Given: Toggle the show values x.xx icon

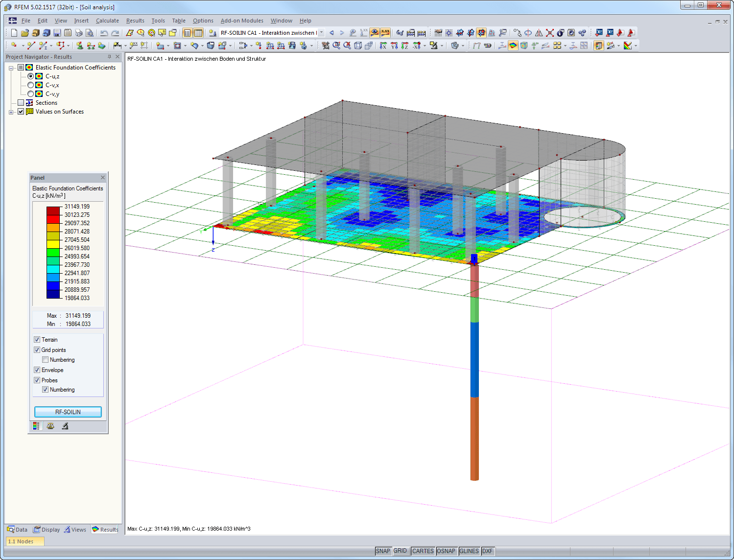Looking at the screenshot, I should [x=385, y=33].
